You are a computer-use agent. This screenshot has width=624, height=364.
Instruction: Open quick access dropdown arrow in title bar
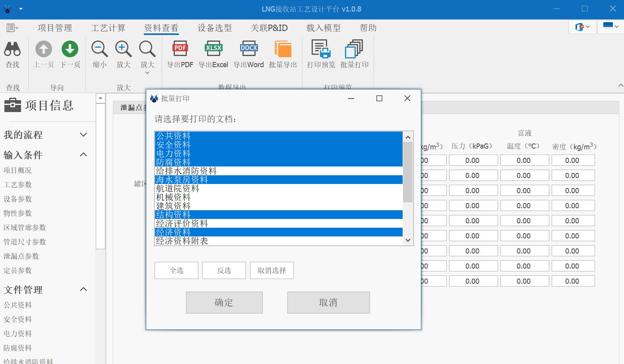[x=21, y=9]
